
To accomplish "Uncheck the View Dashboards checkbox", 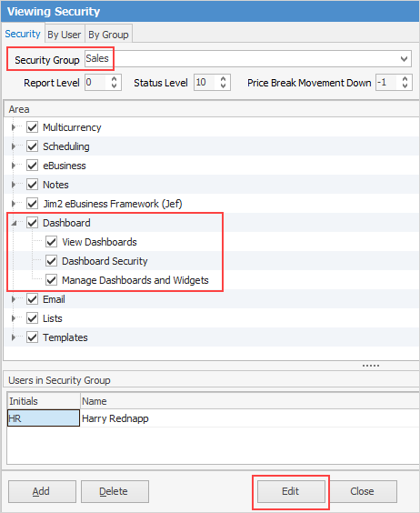I will coord(51,242).
